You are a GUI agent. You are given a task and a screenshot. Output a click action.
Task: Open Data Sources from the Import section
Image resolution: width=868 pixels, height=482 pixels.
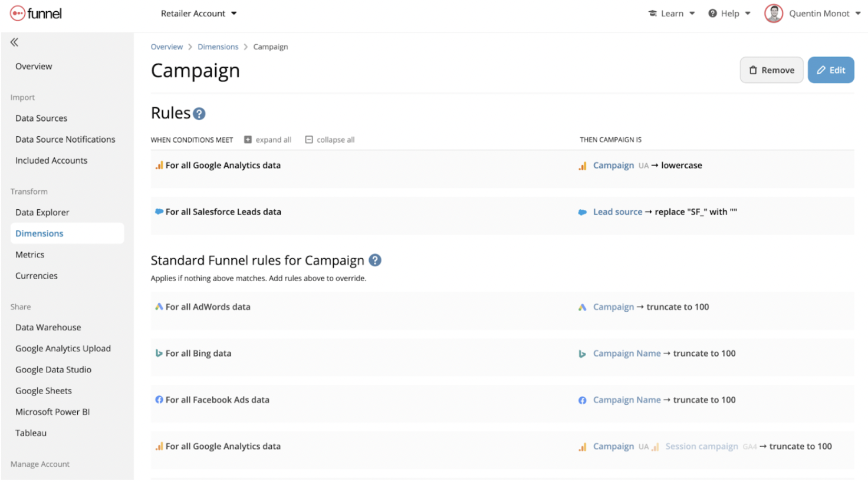(x=41, y=118)
